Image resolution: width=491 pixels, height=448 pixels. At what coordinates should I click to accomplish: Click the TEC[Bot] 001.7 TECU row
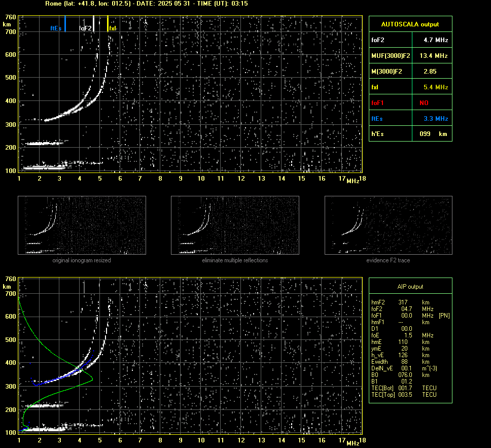click(404, 388)
